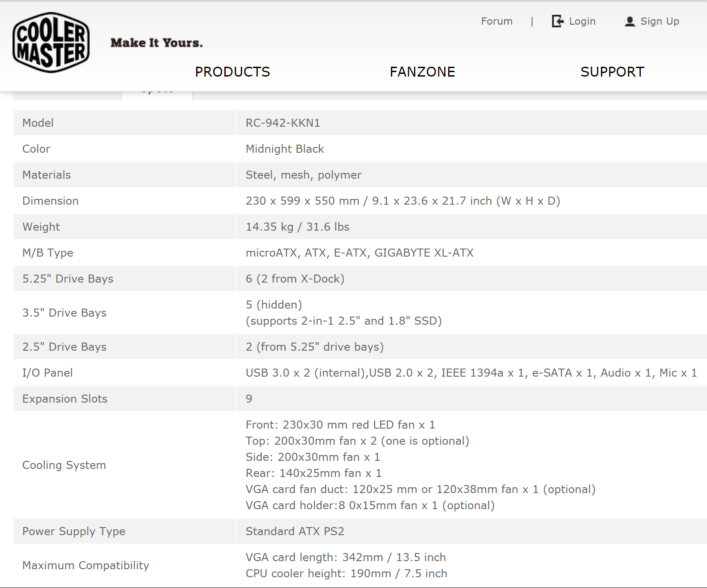This screenshot has width=707, height=588.
Task: Click the Color row label
Action: point(36,149)
